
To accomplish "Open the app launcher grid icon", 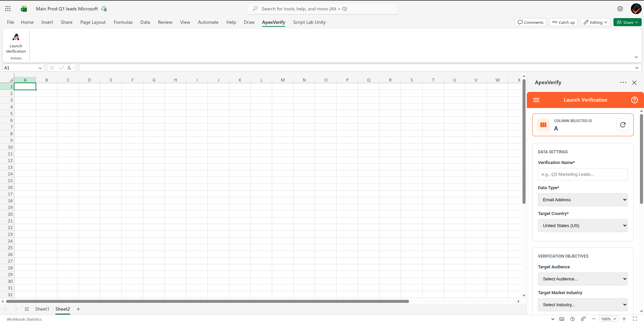I will point(8,9).
